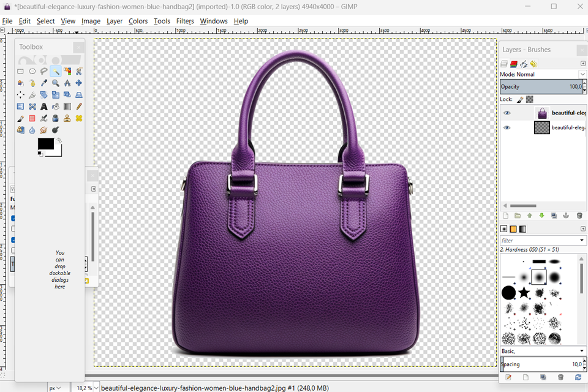Select the Dodge/Burn tool
Screen dimensions: 588x392
coord(56,130)
